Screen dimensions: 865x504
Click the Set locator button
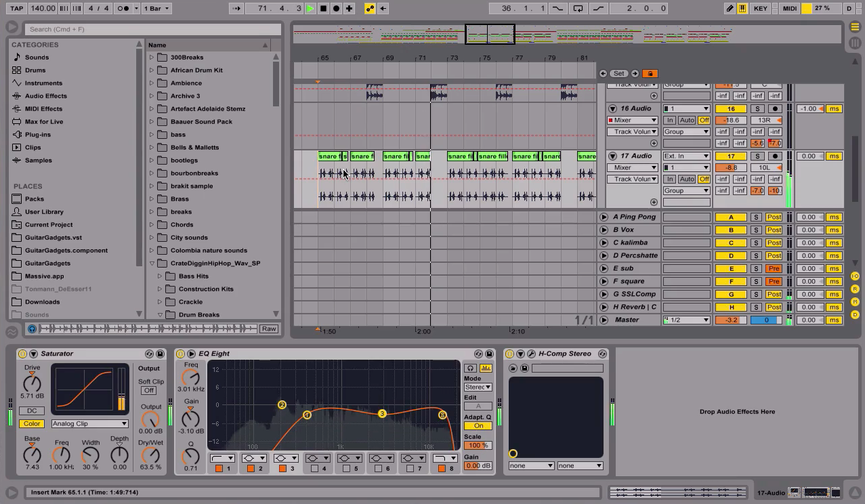(618, 73)
